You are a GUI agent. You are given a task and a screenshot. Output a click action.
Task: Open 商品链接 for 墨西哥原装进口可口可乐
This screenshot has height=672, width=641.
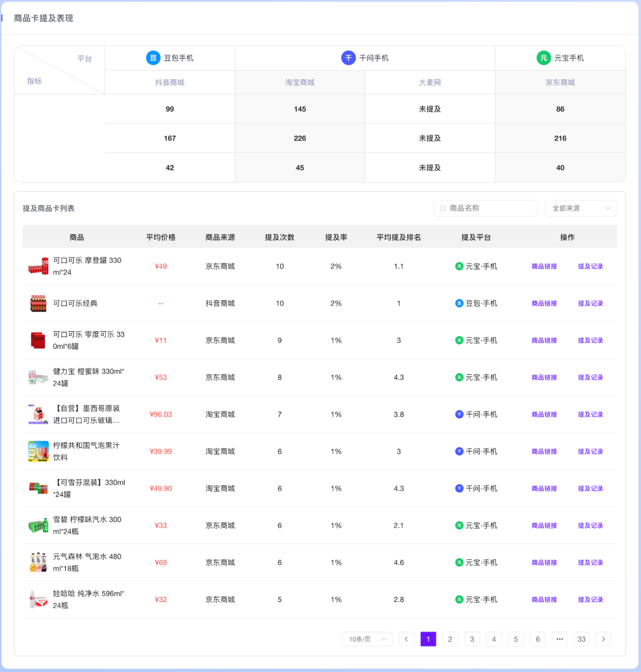[x=544, y=414]
